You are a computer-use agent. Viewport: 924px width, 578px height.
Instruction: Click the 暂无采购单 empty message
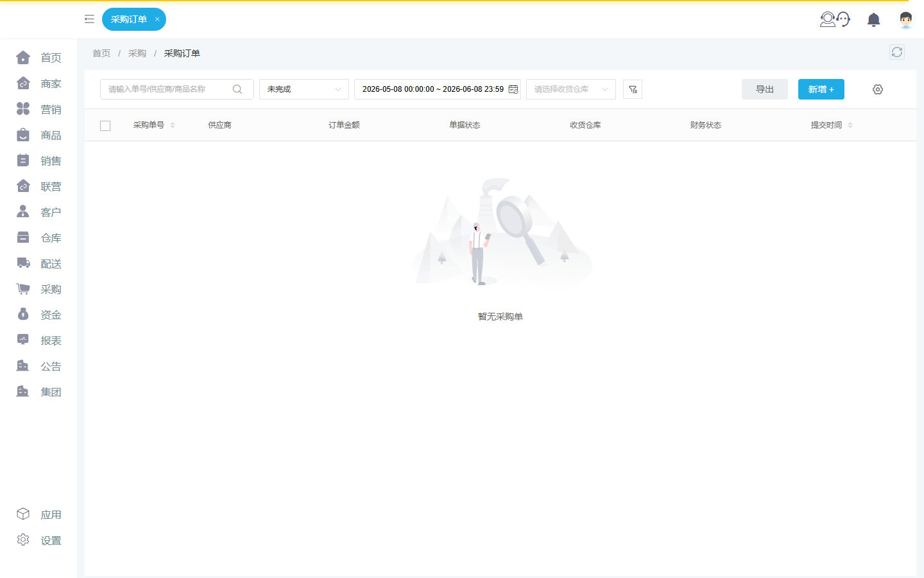point(501,317)
